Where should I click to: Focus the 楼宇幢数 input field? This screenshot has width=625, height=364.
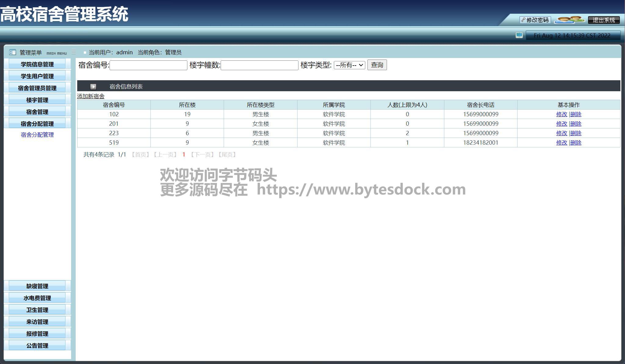pos(259,65)
